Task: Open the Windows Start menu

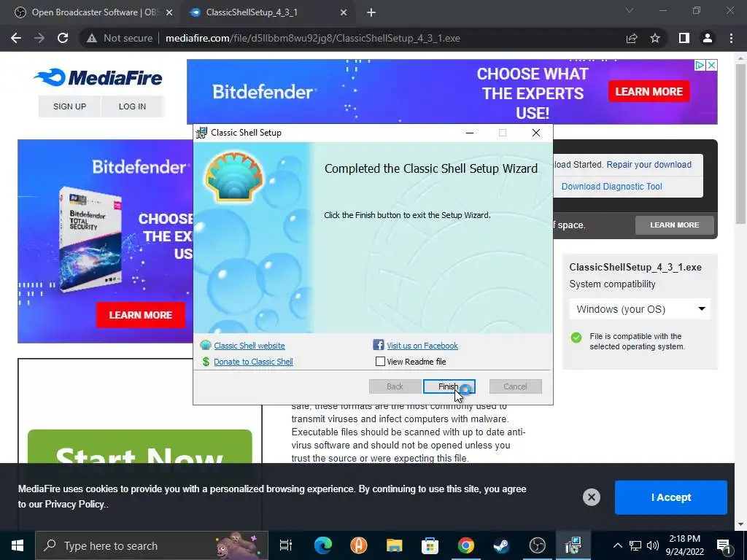Action: pyautogui.click(x=18, y=545)
